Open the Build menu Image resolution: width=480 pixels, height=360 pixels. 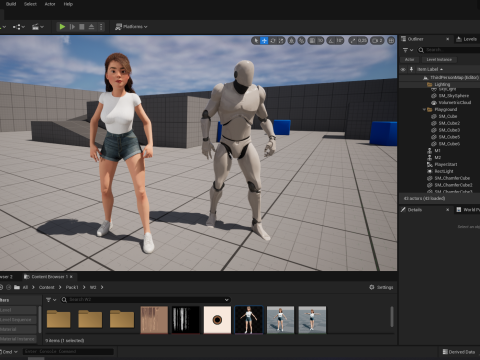click(11, 4)
